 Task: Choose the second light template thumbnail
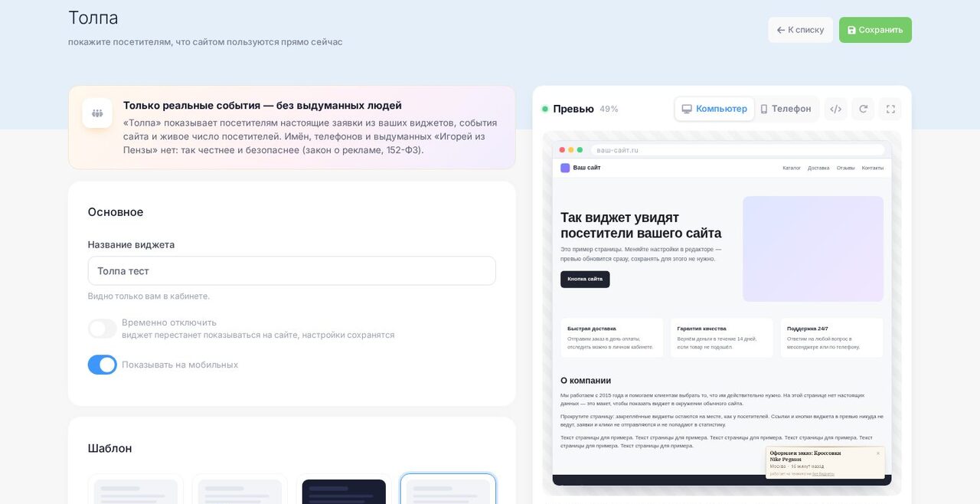[x=240, y=489]
